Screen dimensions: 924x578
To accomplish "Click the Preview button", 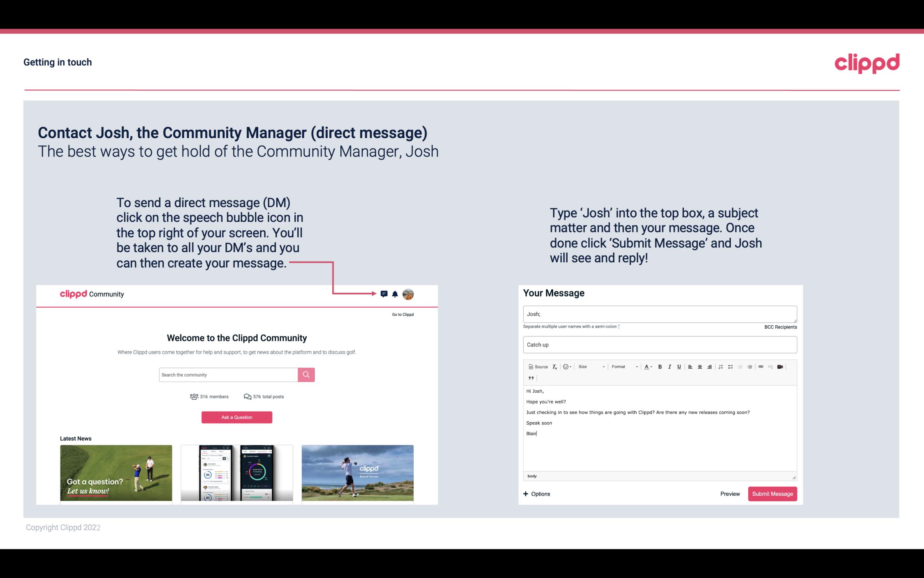I will pos(730,494).
